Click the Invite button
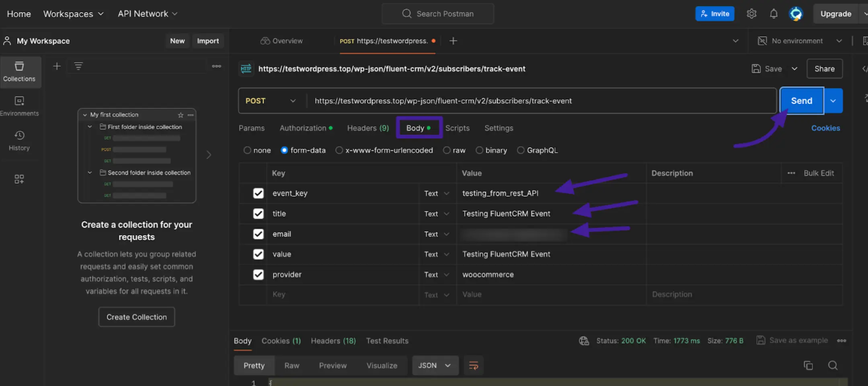This screenshot has height=386, width=868. pyautogui.click(x=715, y=14)
